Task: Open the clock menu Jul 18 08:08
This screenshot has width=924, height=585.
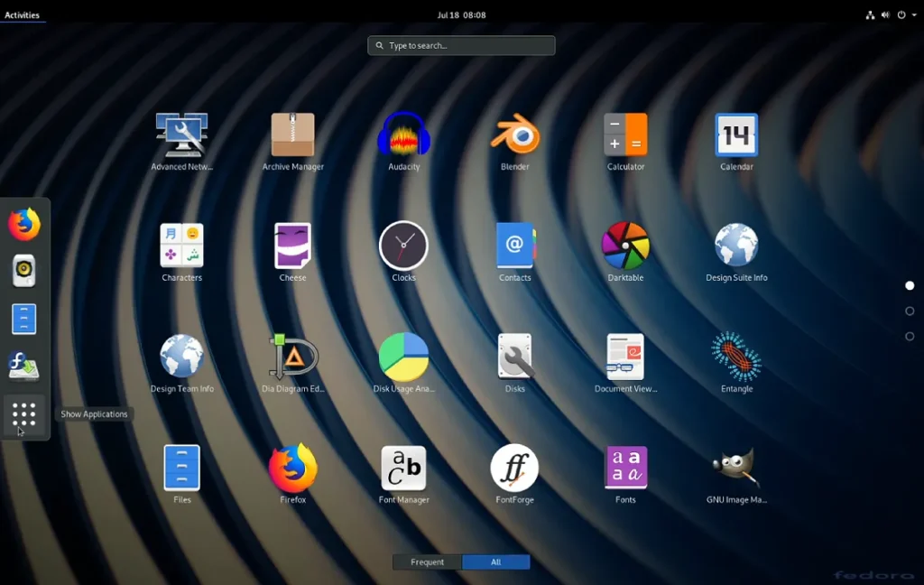Action: tap(461, 14)
